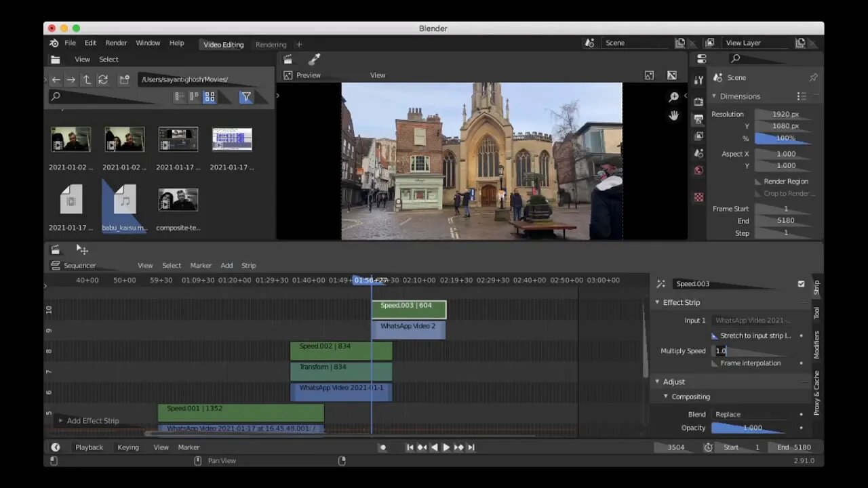Screen dimensions: 868x488
Task: Switch file browser to vertical list display
Action: click(180, 97)
